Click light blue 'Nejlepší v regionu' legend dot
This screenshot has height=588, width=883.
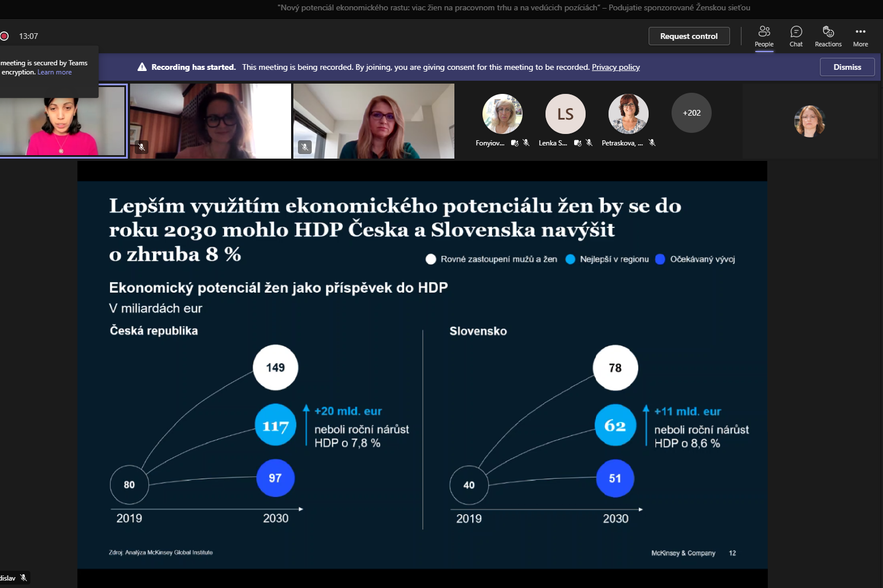click(x=570, y=259)
